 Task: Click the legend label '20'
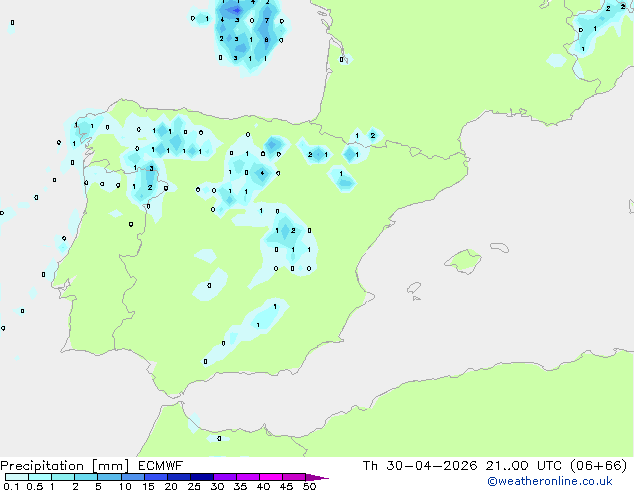171,486
